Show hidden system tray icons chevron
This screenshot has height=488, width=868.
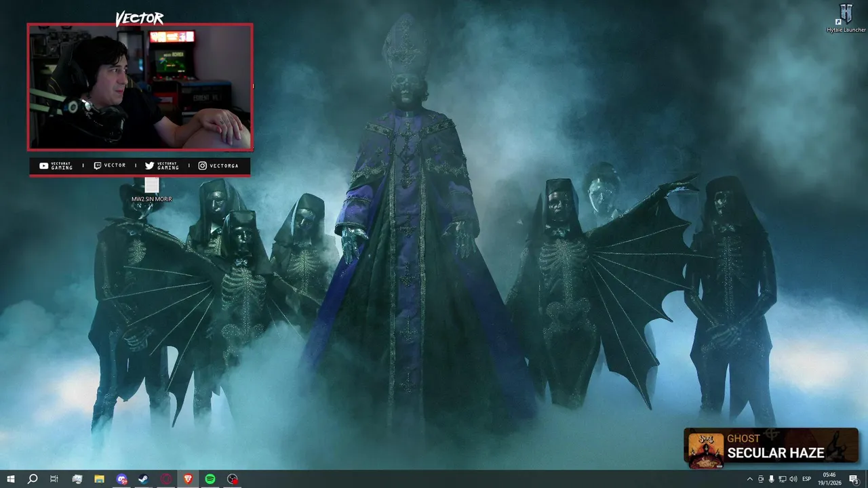tap(749, 479)
